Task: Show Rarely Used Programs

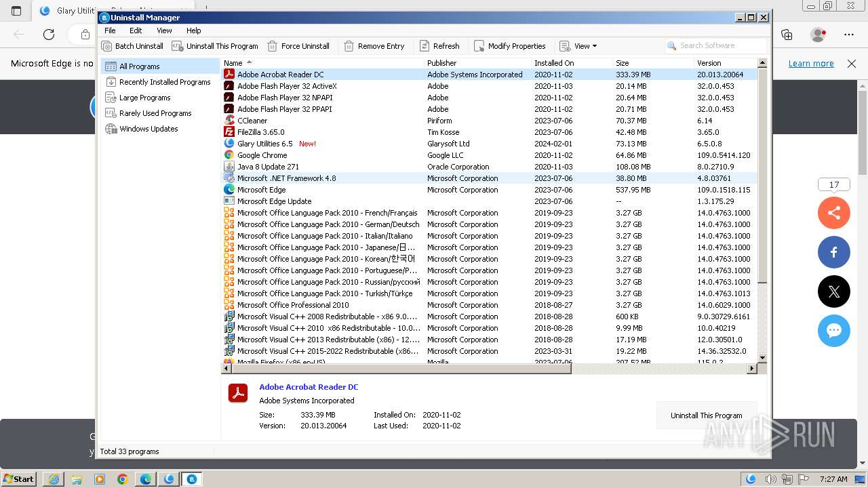Action: click(160, 113)
